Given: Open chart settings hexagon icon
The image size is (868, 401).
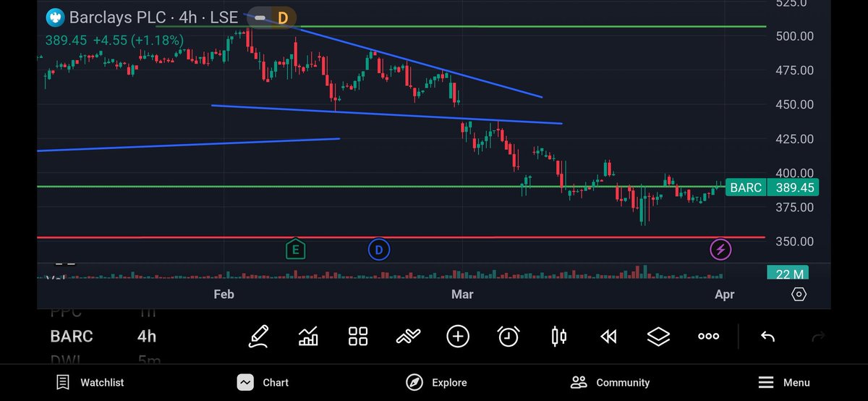Looking at the screenshot, I should (799, 294).
